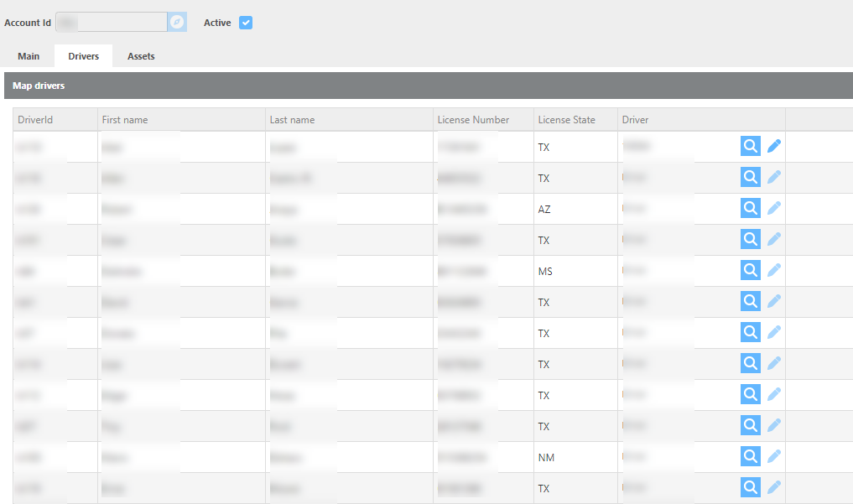Click the pencil icon in the MS row

774,270
